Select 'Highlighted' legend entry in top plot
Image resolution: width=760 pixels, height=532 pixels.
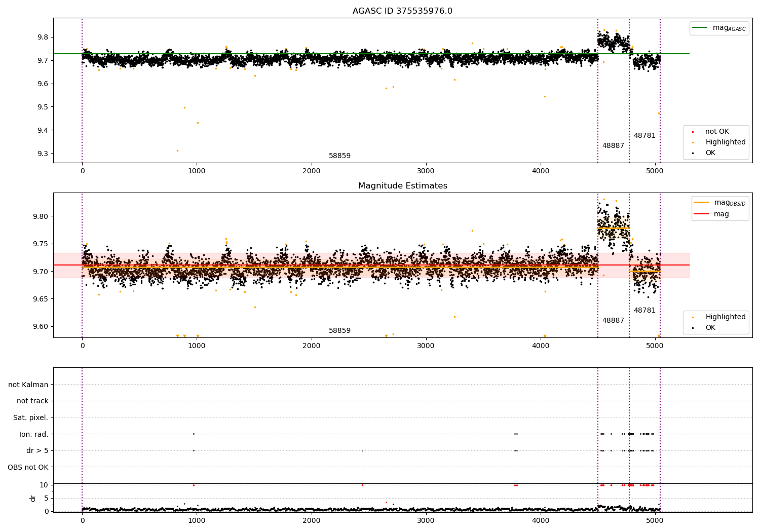tap(725, 142)
